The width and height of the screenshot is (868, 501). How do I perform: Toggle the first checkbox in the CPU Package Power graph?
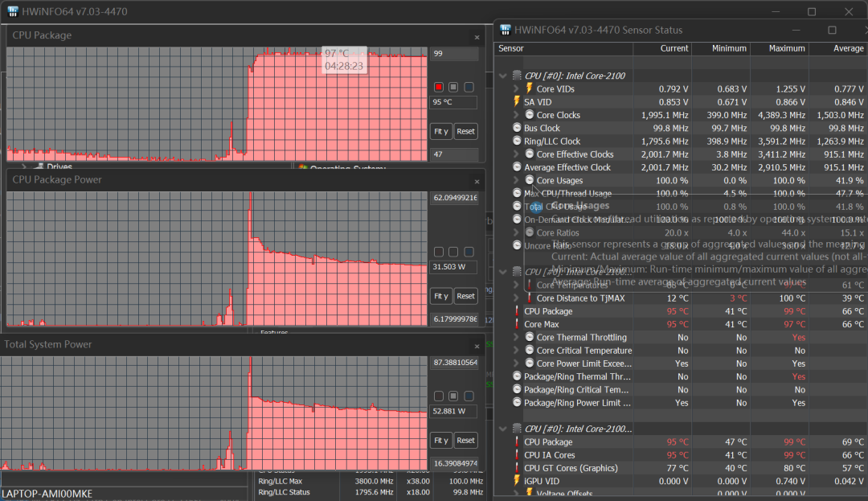[x=439, y=252]
